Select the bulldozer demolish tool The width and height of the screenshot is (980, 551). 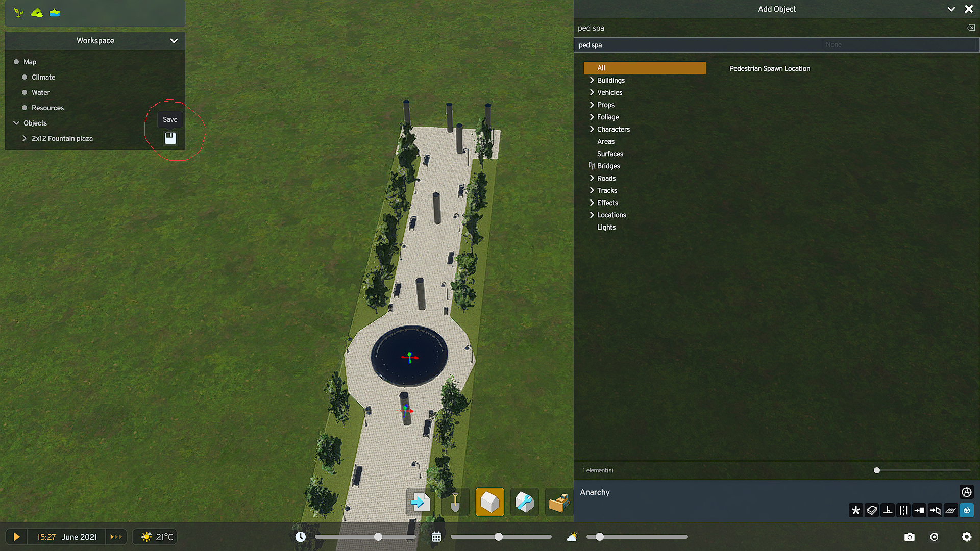pos(559,502)
